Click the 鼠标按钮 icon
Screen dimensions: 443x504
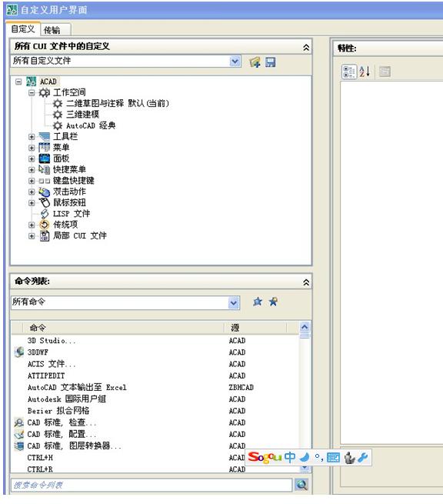[45, 202]
